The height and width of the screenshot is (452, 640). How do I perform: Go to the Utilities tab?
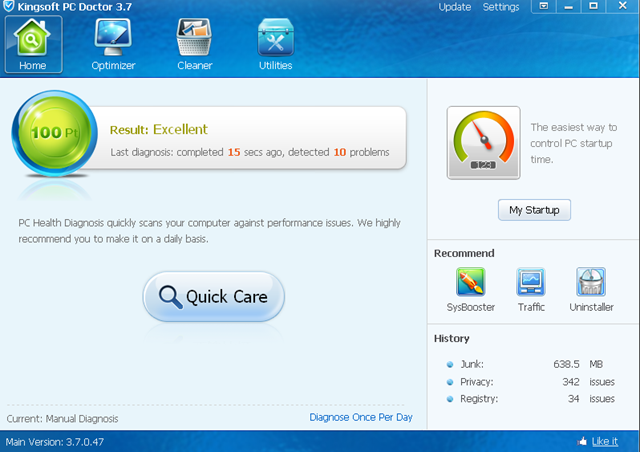point(276,45)
